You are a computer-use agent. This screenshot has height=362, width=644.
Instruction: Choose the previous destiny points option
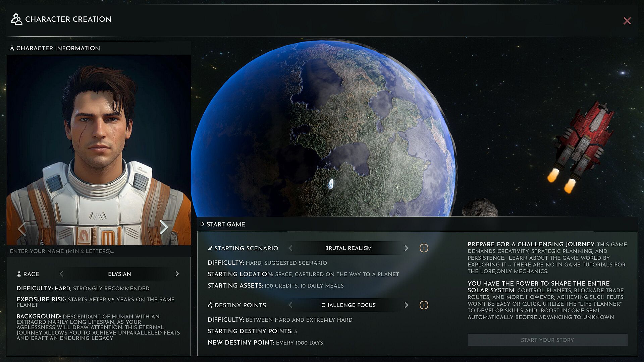pos(291,305)
